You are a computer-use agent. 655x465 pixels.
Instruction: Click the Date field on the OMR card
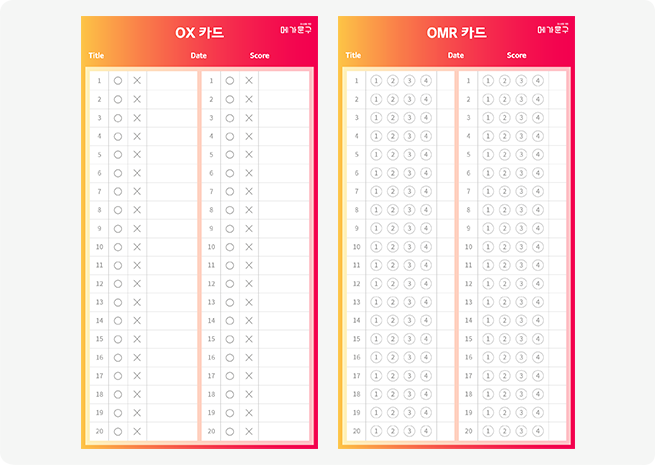[x=456, y=56]
